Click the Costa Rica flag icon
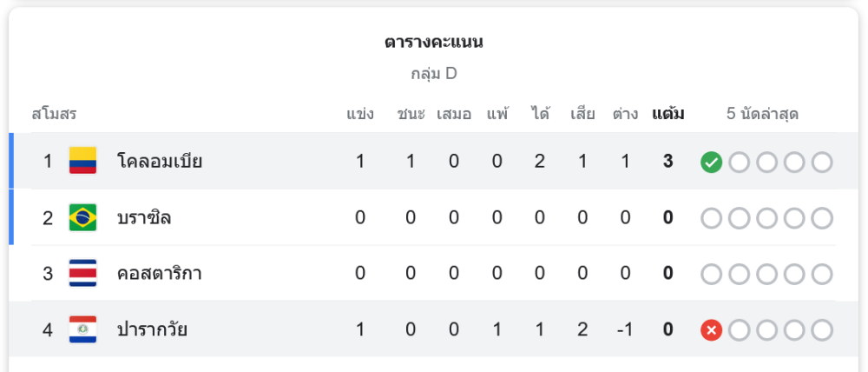The width and height of the screenshot is (868, 372). pyautogui.click(x=83, y=274)
